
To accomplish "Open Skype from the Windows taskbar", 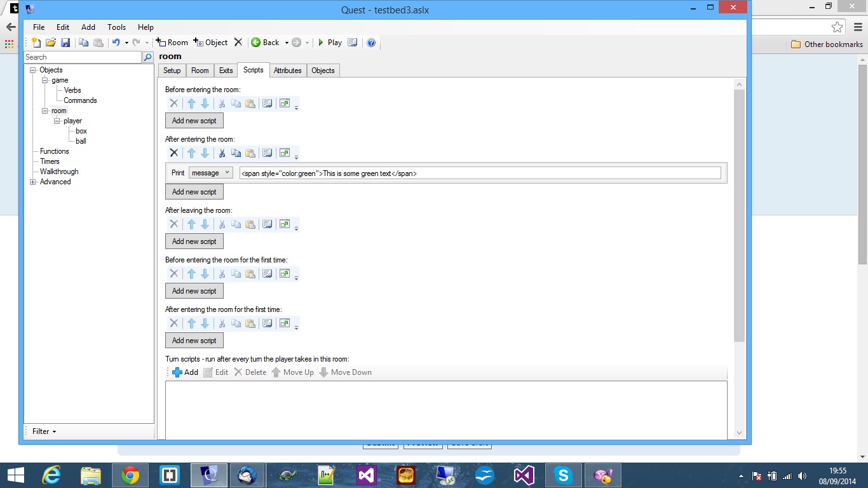I will (563, 475).
